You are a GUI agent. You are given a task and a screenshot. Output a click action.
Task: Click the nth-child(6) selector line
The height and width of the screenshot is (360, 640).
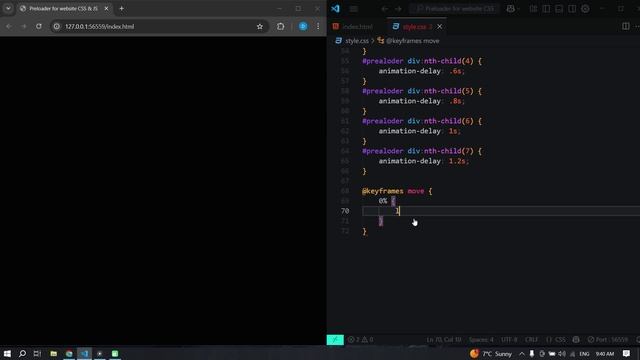coord(422,121)
